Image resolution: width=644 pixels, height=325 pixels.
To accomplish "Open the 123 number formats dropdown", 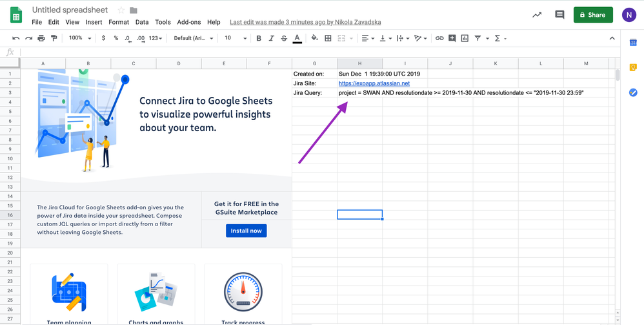I will [156, 38].
